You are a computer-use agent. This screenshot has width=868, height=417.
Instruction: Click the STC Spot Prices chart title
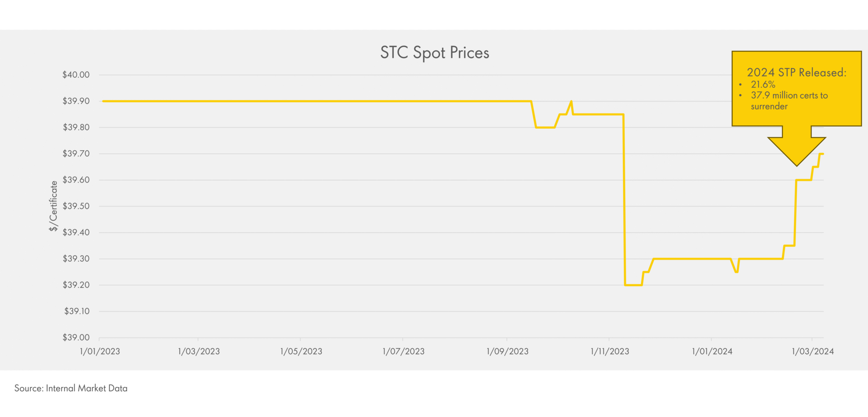point(434,53)
